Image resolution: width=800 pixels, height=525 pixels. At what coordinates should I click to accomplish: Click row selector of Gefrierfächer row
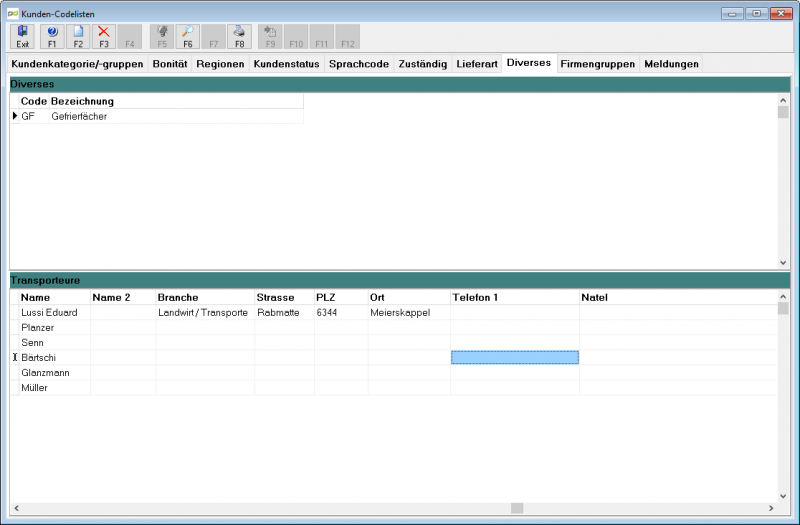click(x=15, y=116)
